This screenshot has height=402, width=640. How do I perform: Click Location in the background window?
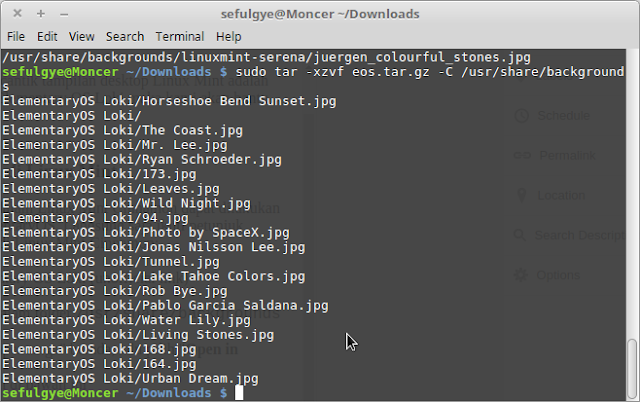pyautogui.click(x=561, y=195)
